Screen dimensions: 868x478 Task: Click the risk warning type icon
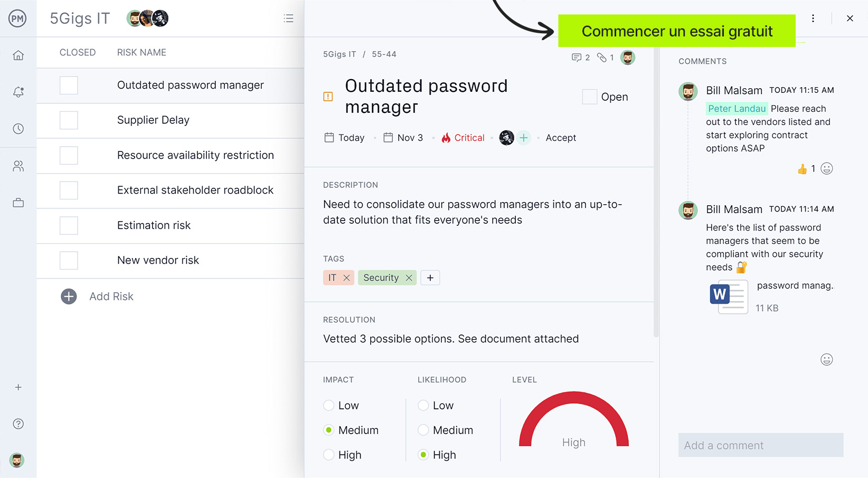pyautogui.click(x=328, y=97)
